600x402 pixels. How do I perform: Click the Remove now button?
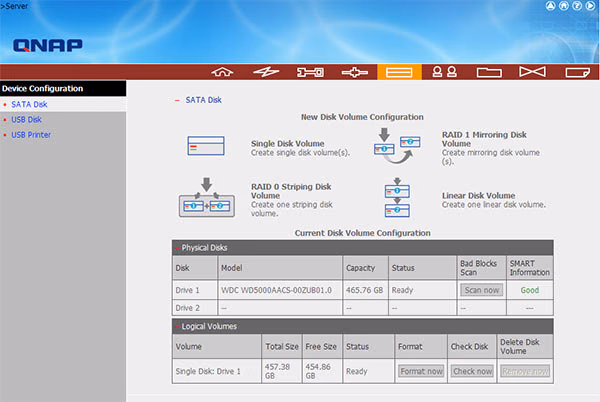(x=525, y=371)
